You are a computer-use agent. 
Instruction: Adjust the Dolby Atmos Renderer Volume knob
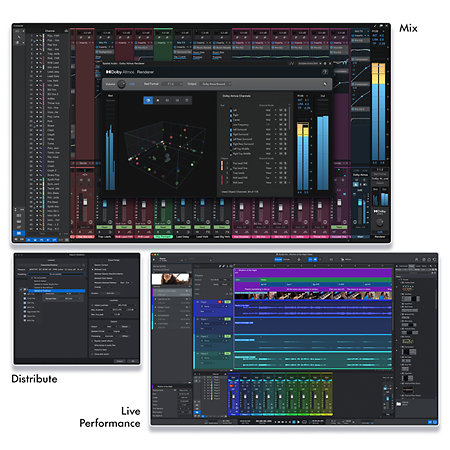point(121,84)
